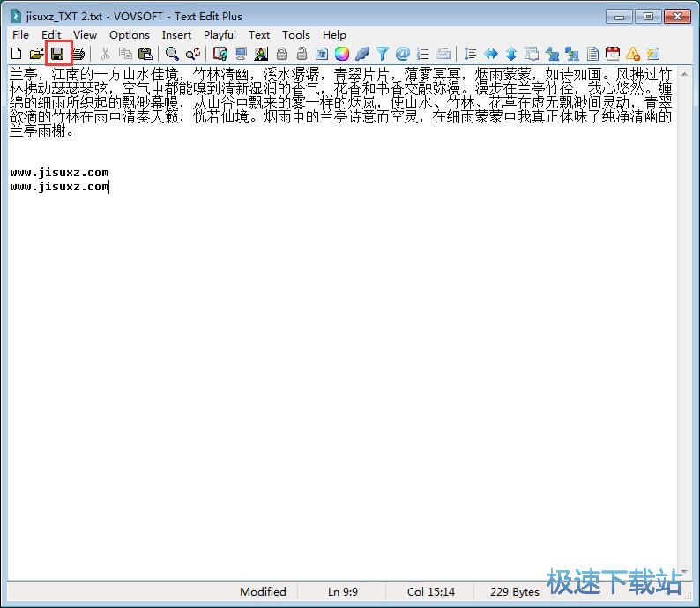Click the closed padlock encrypt icon
Viewport: 700px width, 608px height.
(x=281, y=54)
